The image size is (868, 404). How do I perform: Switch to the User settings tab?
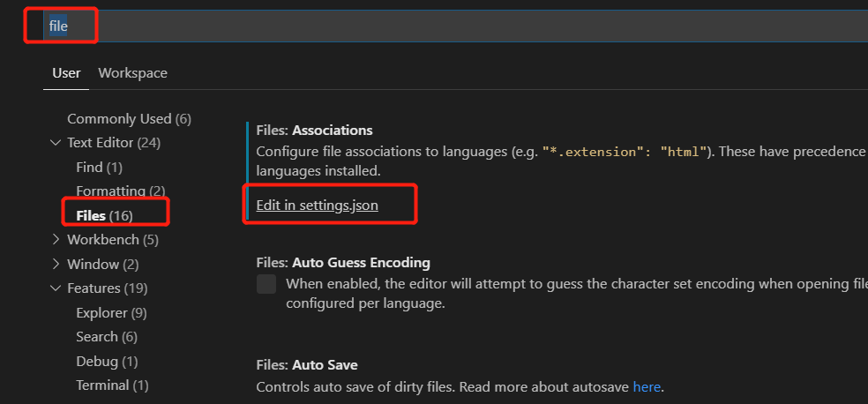pos(66,73)
